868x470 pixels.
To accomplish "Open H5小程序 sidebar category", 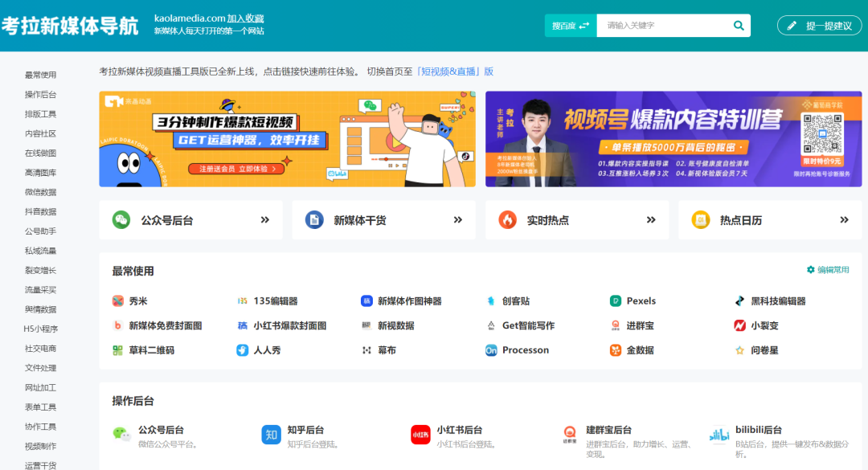I will tap(40, 329).
